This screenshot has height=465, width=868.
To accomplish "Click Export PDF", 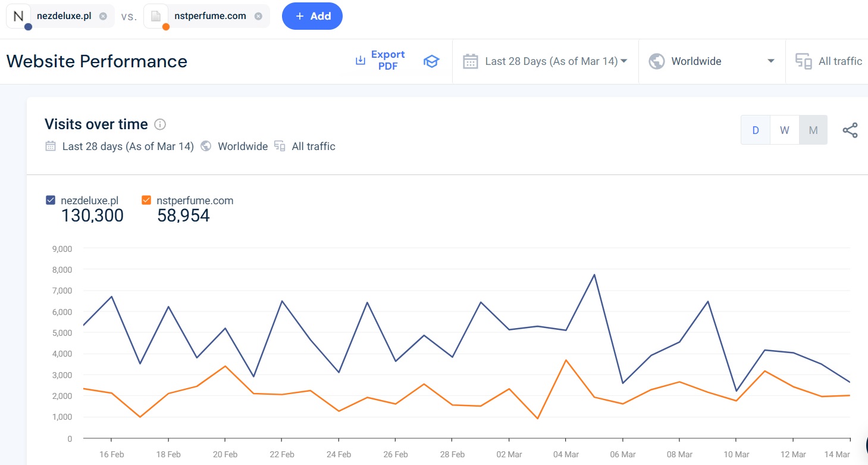I will (x=381, y=61).
